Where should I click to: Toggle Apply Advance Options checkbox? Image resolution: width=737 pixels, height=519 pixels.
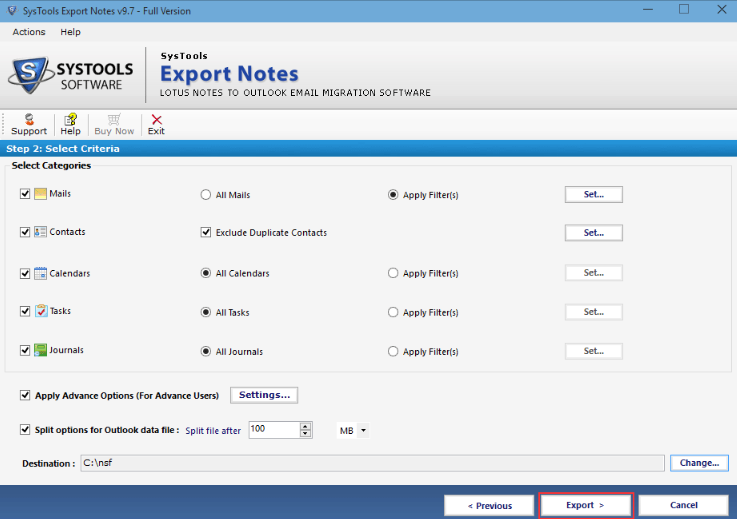pyautogui.click(x=25, y=395)
